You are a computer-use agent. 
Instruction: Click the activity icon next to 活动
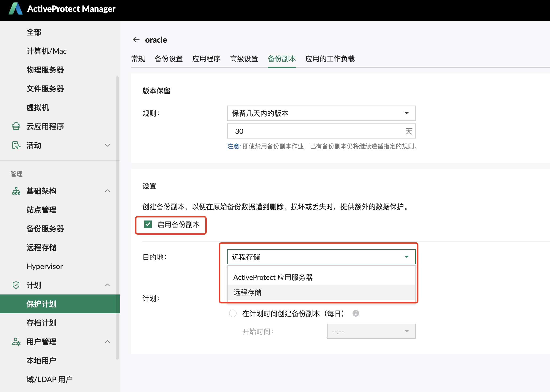click(x=16, y=145)
